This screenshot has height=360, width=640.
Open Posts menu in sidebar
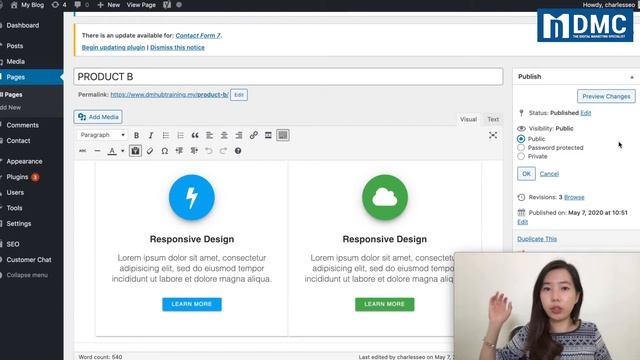click(x=15, y=46)
